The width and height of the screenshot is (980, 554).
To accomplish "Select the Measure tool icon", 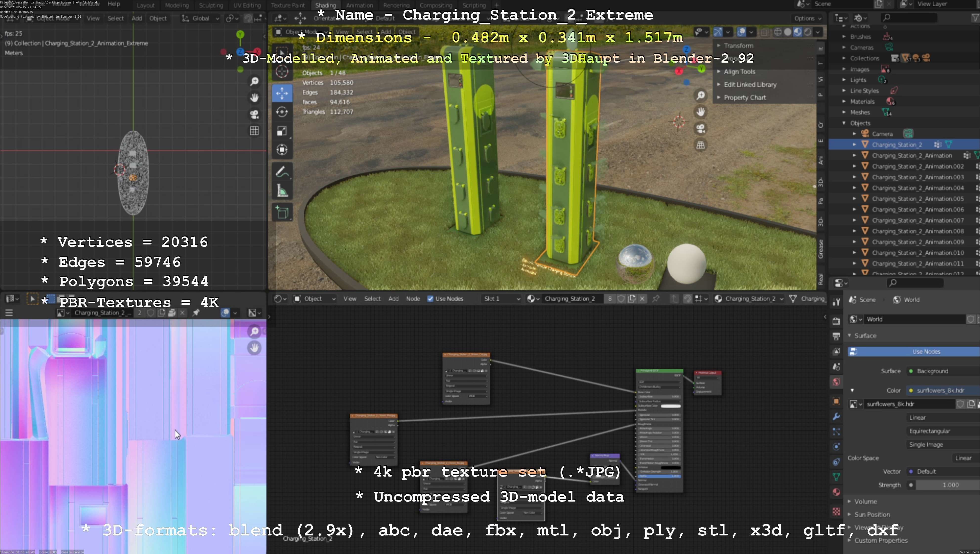I will point(282,191).
